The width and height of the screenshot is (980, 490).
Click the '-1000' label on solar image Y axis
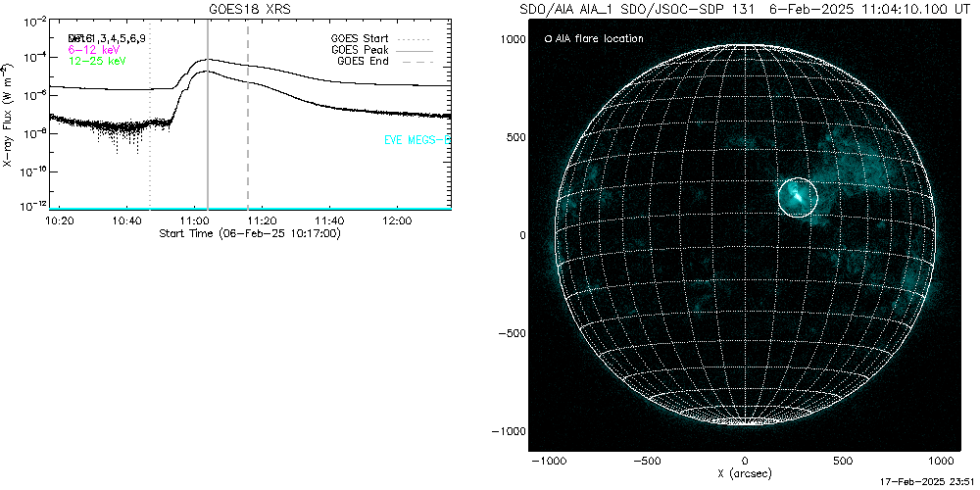click(x=507, y=431)
